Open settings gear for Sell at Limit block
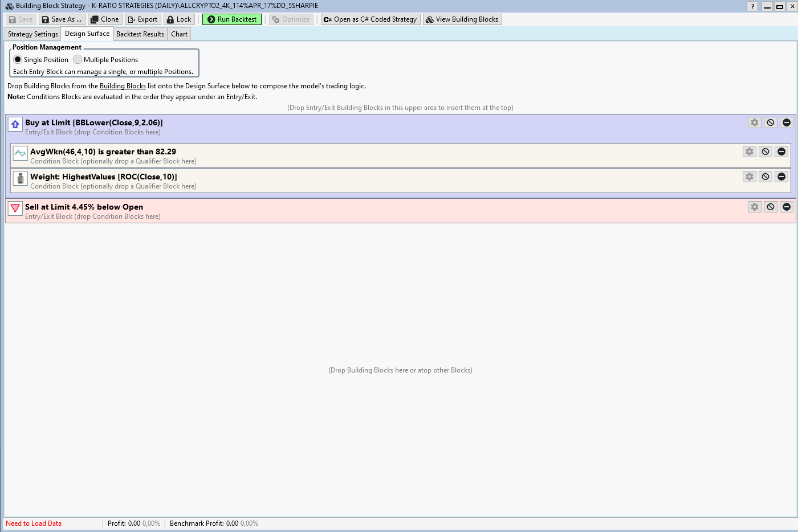Viewport: 798px width, 532px height. [x=754, y=207]
